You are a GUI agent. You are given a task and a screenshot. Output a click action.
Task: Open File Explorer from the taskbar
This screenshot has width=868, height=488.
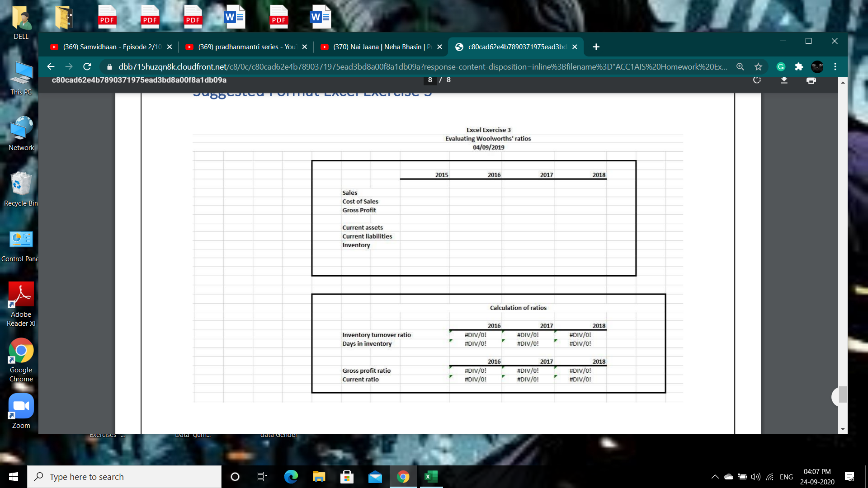point(319,476)
